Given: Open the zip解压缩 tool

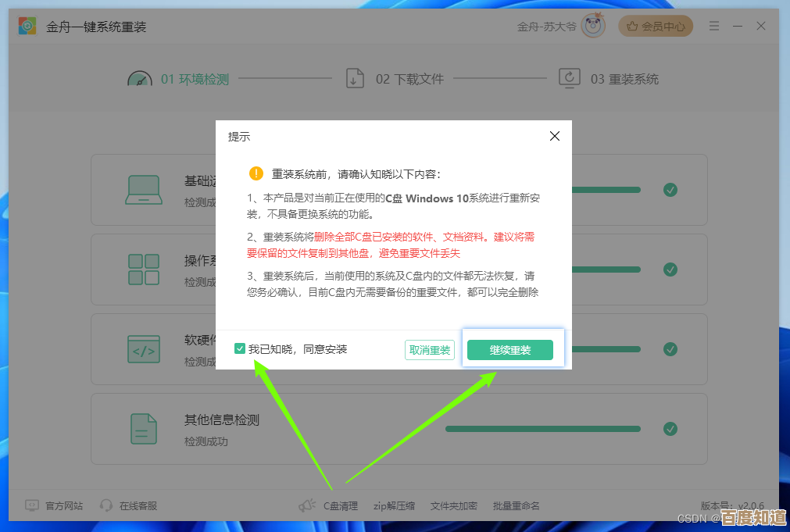Looking at the screenshot, I should click(x=394, y=505).
